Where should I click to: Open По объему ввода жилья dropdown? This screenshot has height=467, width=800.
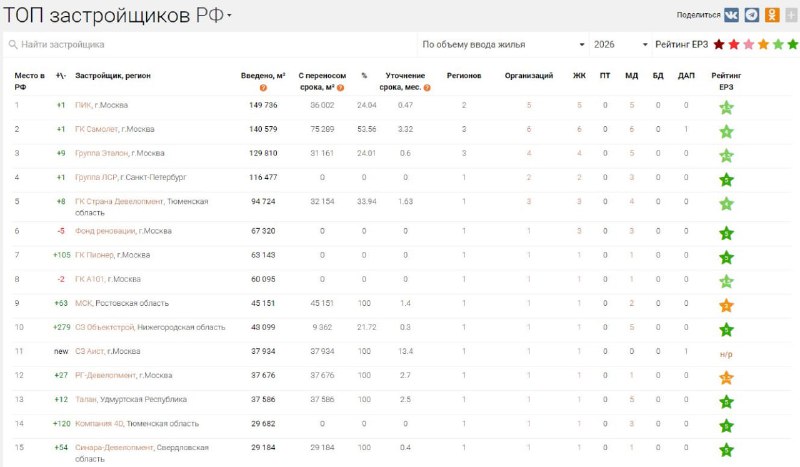click(503, 44)
